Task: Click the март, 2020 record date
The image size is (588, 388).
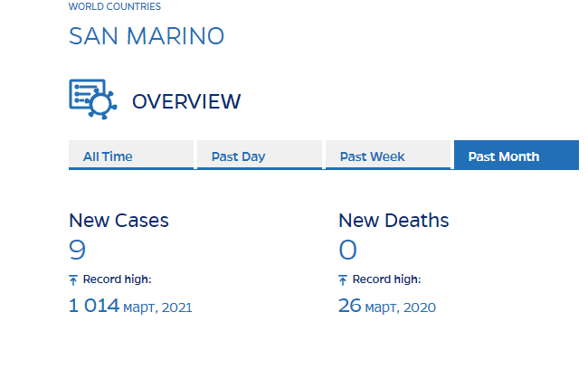Action: (x=401, y=308)
